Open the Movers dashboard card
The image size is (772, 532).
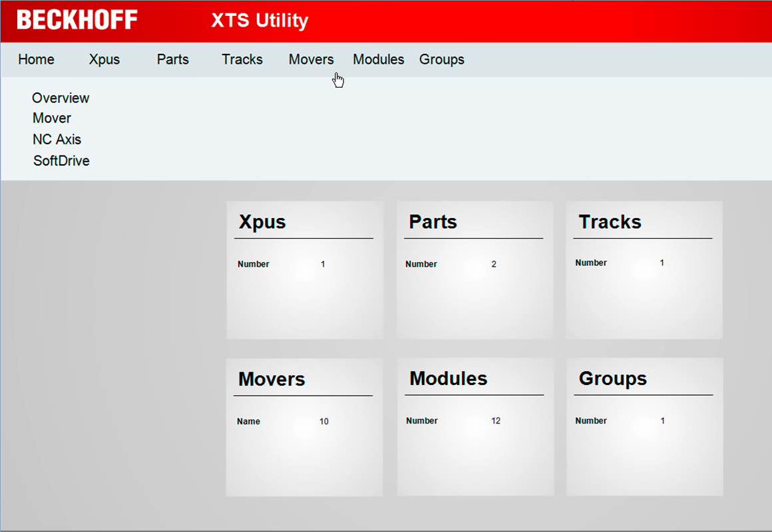click(x=304, y=426)
